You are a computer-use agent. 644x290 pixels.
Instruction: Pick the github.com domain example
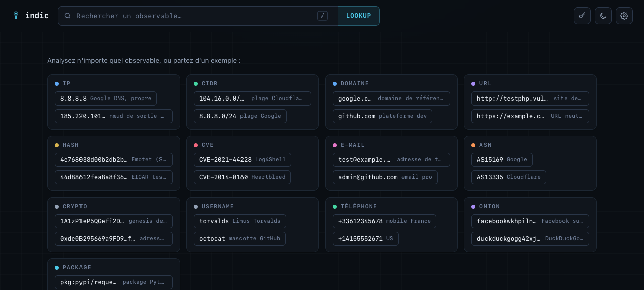pyautogui.click(x=382, y=116)
